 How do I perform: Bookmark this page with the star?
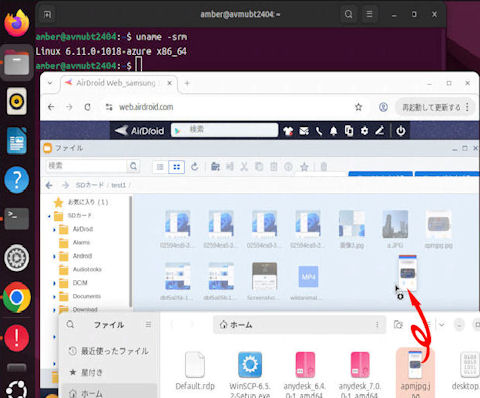358,107
